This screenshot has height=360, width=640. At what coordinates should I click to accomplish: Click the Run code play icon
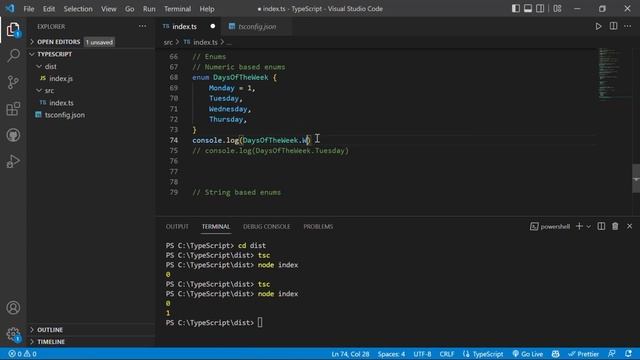(598, 27)
